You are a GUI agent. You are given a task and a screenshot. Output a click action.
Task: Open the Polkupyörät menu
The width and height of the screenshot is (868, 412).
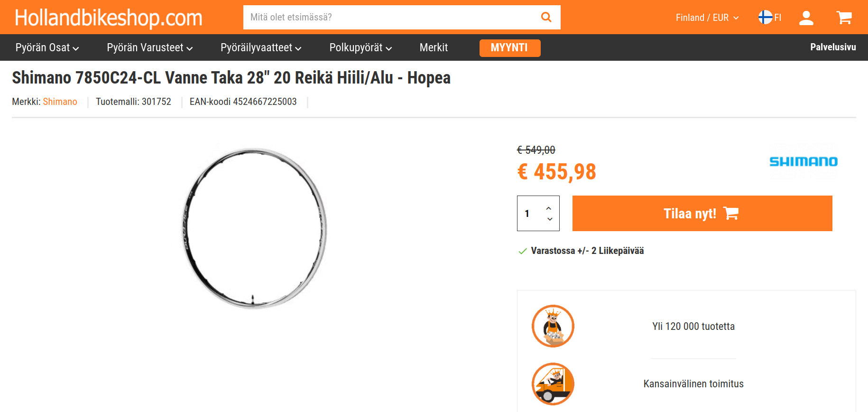360,47
